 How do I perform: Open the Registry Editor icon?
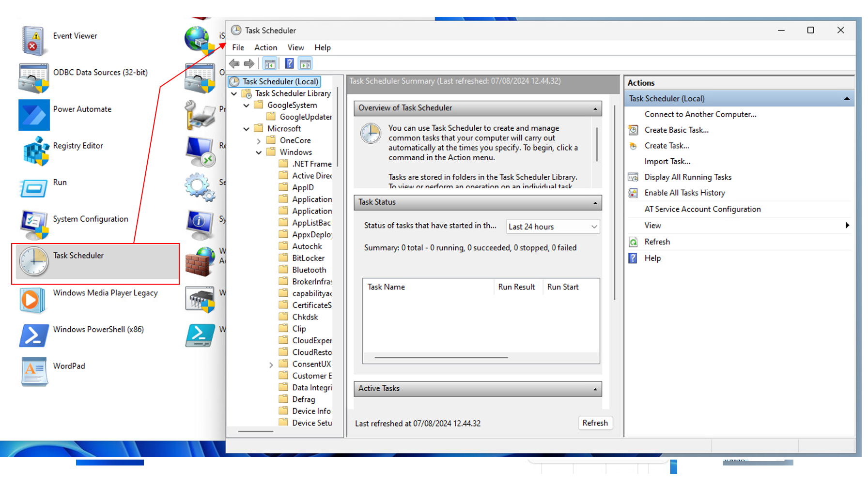[35, 151]
